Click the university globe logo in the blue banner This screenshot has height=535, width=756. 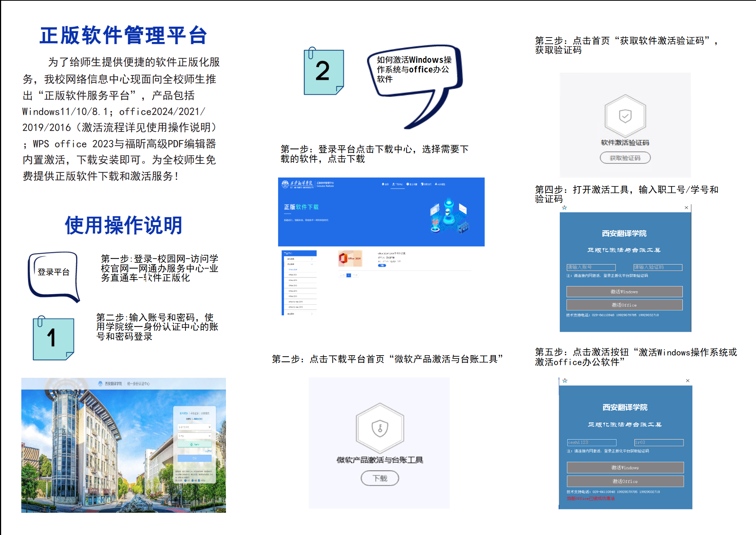[285, 184]
